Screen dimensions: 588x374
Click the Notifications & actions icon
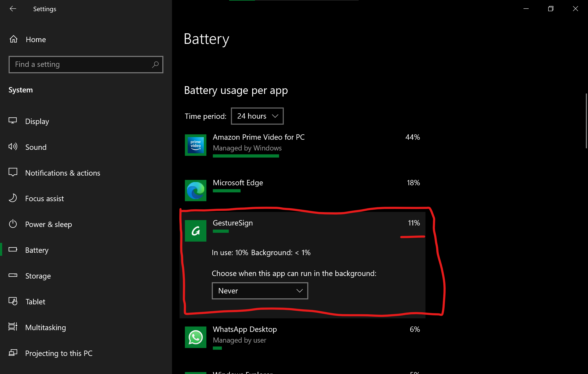(13, 172)
